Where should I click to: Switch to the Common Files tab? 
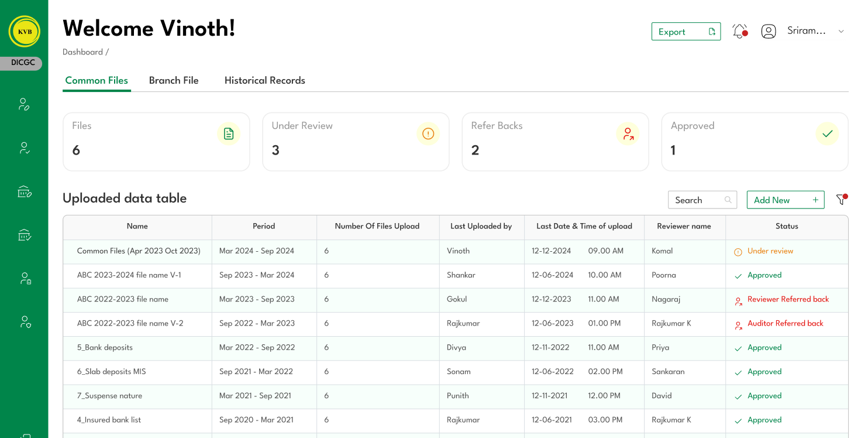point(97,81)
